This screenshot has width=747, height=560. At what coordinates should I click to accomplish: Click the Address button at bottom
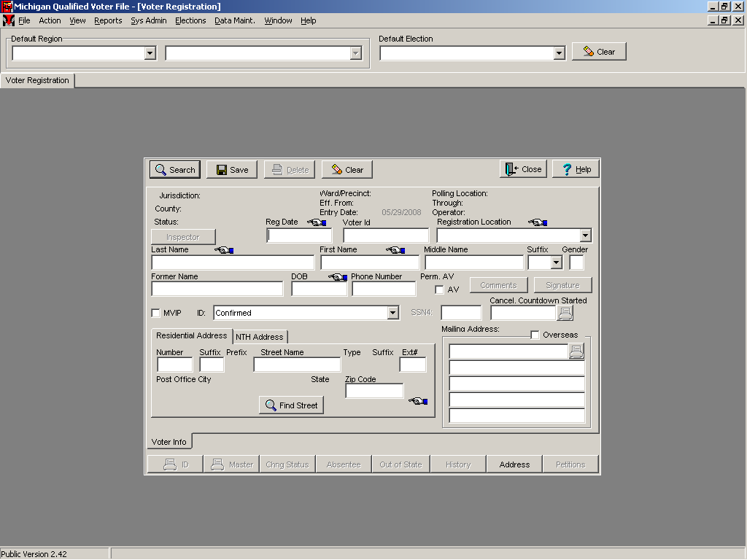(514, 464)
